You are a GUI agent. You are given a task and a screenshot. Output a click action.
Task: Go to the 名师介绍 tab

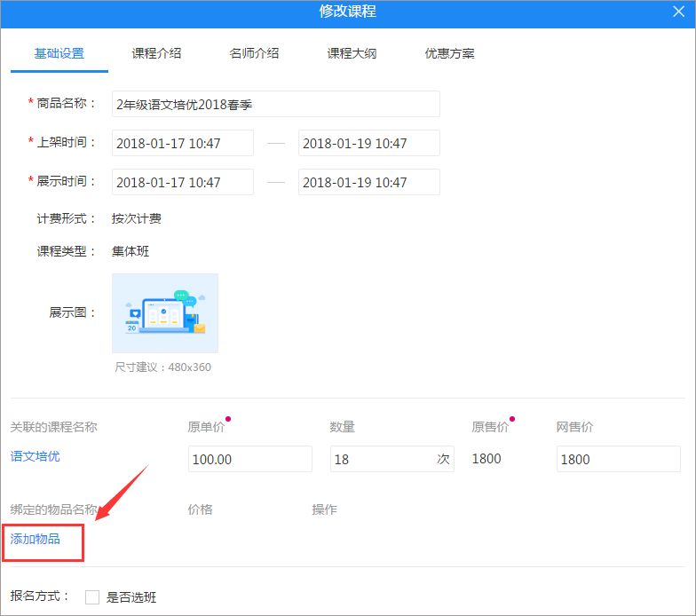255,53
